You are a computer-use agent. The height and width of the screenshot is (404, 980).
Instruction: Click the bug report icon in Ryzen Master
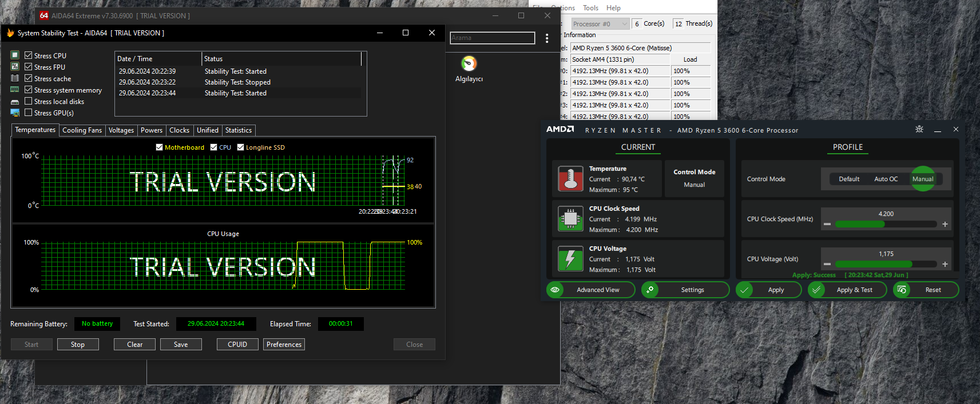click(919, 130)
